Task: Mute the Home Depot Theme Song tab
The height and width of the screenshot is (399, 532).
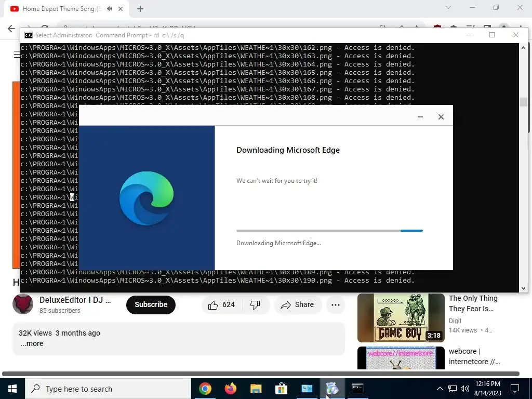Action: 109,9
